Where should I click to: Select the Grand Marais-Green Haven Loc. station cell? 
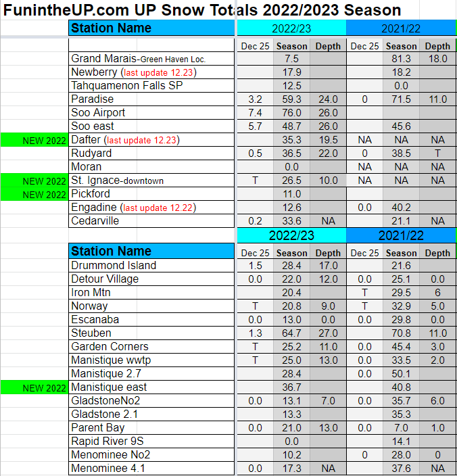(151, 59)
